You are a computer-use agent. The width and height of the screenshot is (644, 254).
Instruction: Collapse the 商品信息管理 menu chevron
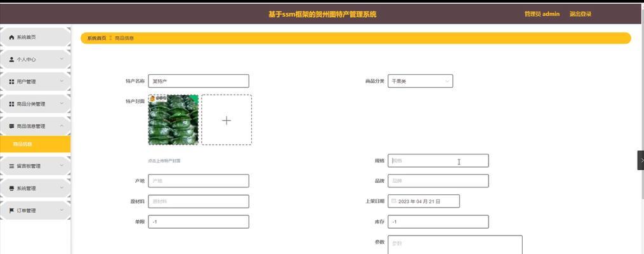pos(62,126)
